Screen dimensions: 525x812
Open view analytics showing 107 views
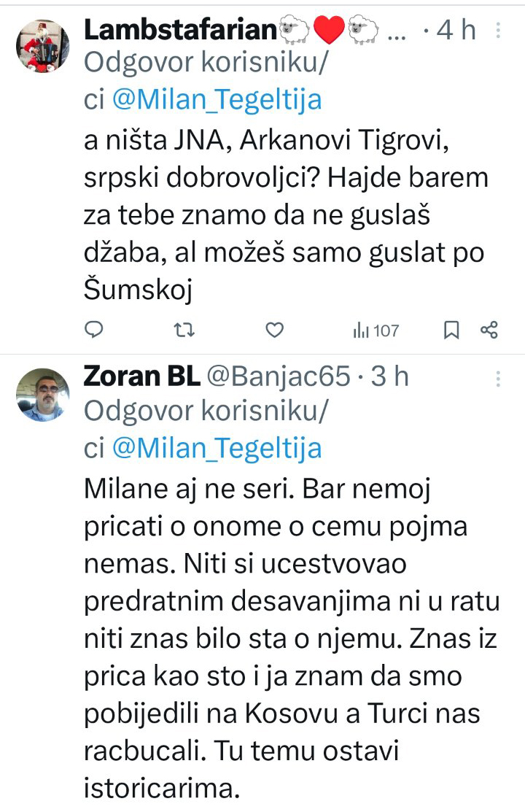coord(376,331)
